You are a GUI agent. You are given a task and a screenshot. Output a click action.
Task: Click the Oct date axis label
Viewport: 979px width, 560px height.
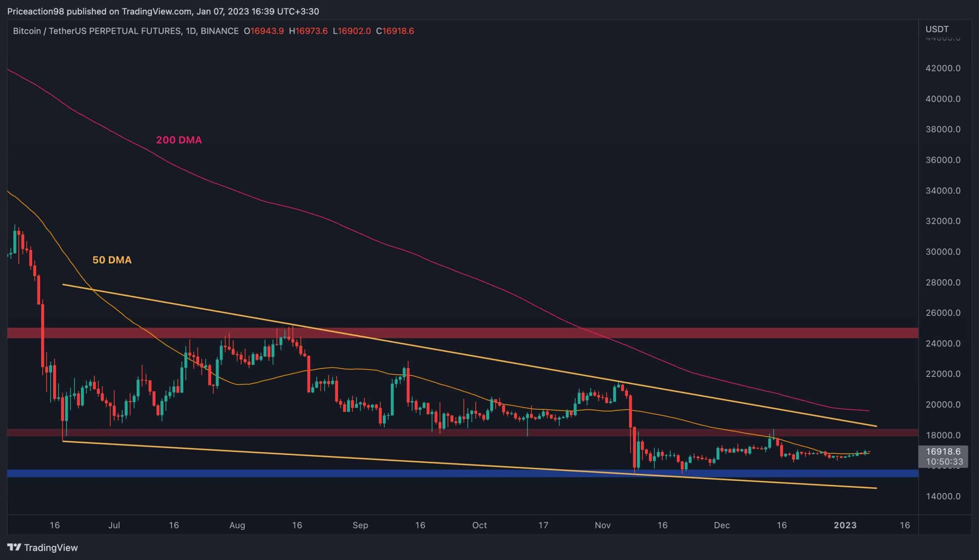coord(480,525)
